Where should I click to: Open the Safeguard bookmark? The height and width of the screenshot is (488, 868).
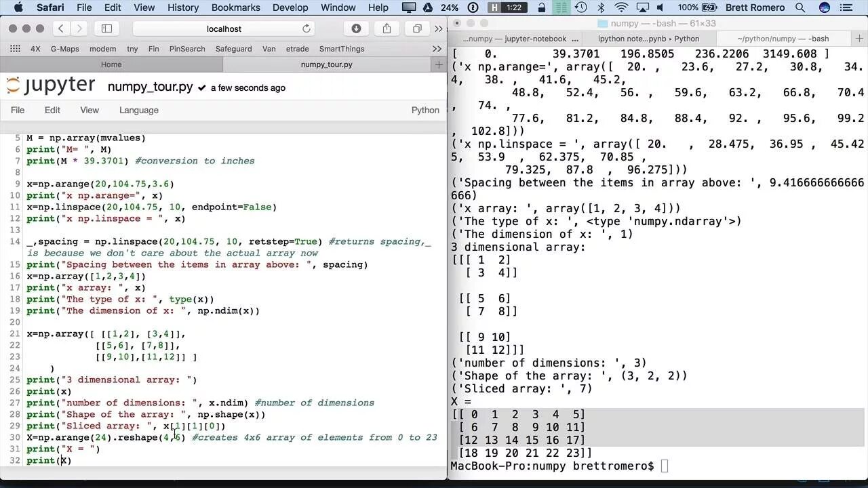(x=233, y=49)
